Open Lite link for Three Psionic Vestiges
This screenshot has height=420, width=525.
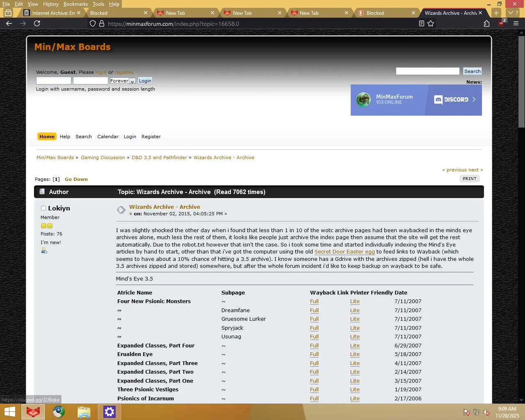(355, 390)
